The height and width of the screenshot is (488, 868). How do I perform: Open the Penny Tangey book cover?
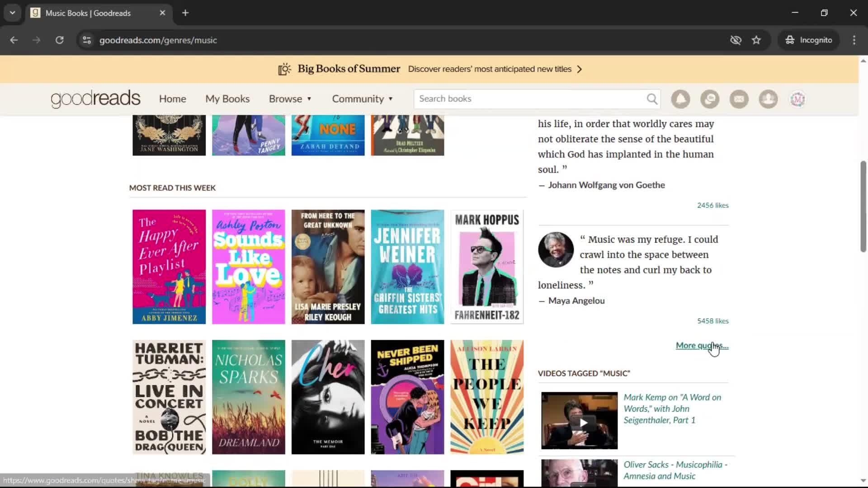[249, 136]
